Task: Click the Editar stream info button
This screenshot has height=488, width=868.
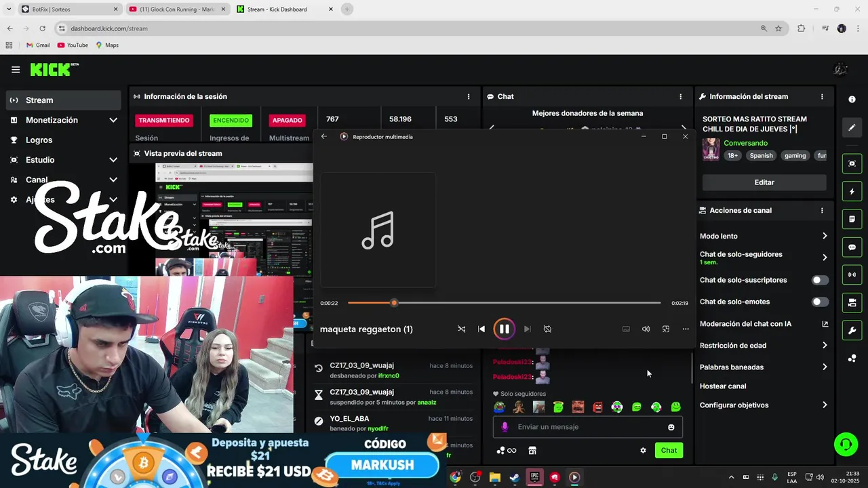Action: point(764,182)
